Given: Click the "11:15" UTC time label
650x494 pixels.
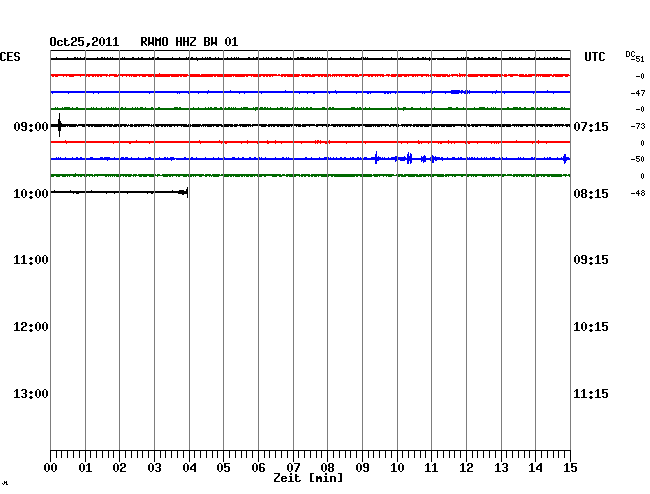Looking at the screenshot, I should pos(591,394).
